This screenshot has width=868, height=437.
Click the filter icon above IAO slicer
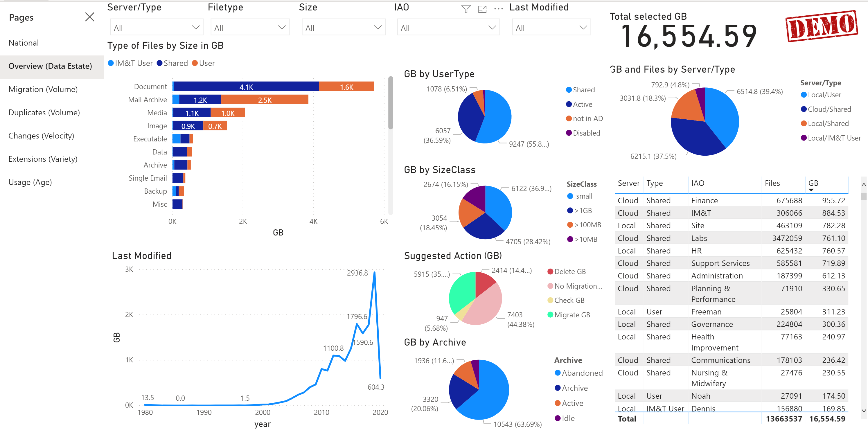[466, 9]
